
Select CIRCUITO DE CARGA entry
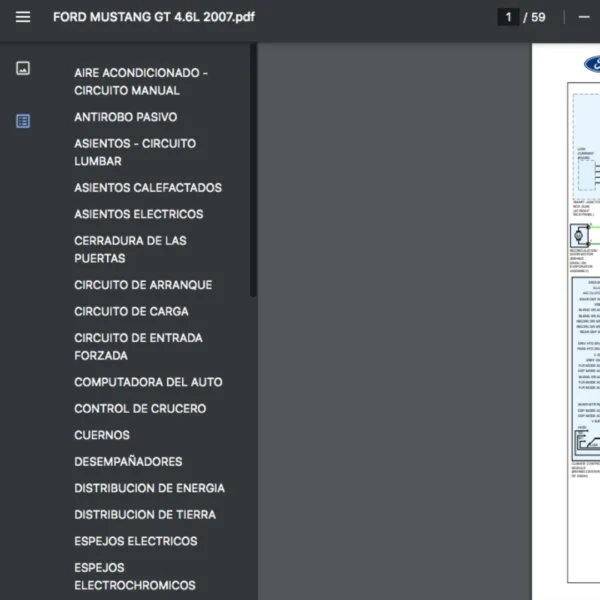coord(131,311)
